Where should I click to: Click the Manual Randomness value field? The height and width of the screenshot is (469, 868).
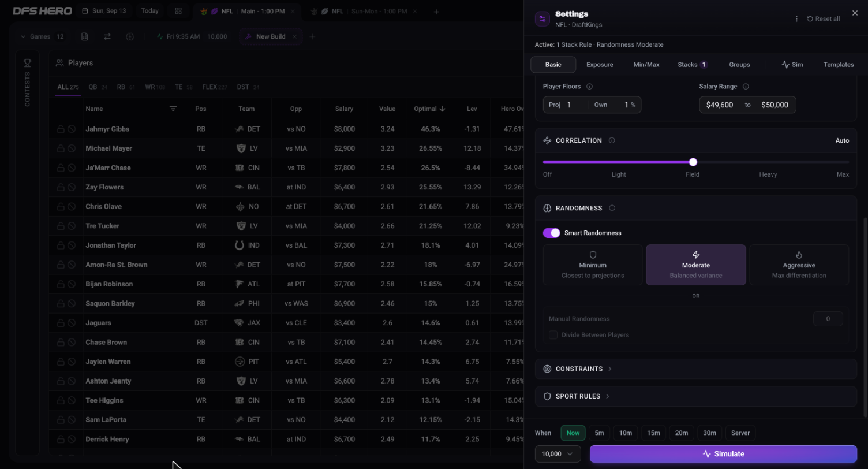[x=828, y=319]
